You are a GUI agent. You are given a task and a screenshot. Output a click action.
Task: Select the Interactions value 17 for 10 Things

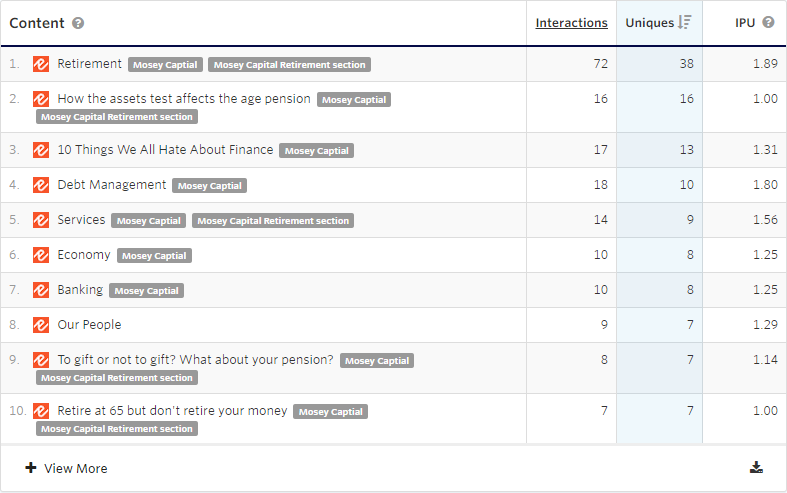[600, 150]
